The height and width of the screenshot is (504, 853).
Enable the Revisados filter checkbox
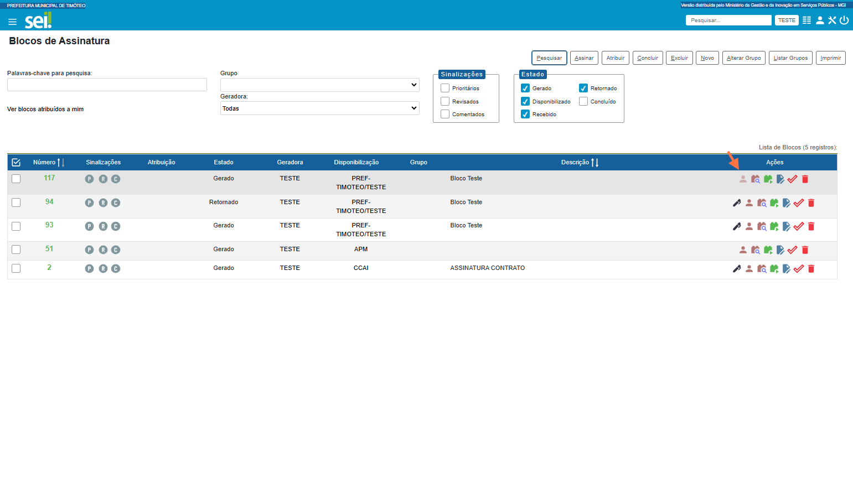coord(445,101)
